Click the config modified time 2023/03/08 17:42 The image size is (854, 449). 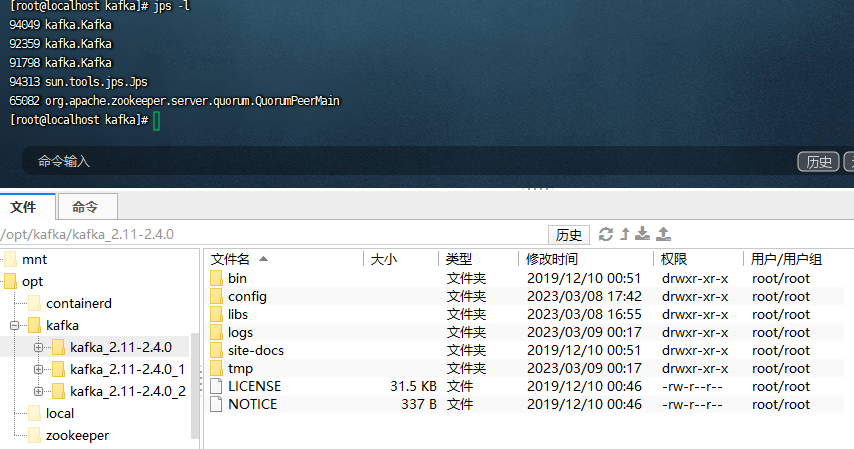coord(584,296)
